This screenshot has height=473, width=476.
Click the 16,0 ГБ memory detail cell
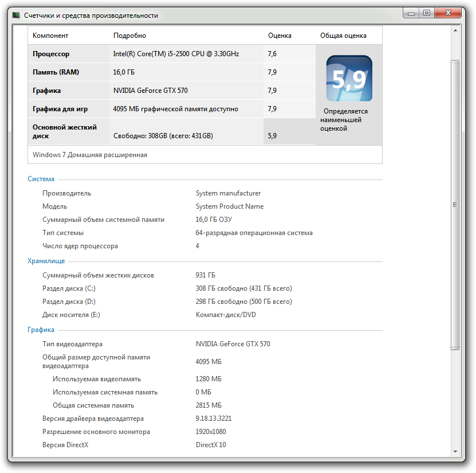[124, 72]
